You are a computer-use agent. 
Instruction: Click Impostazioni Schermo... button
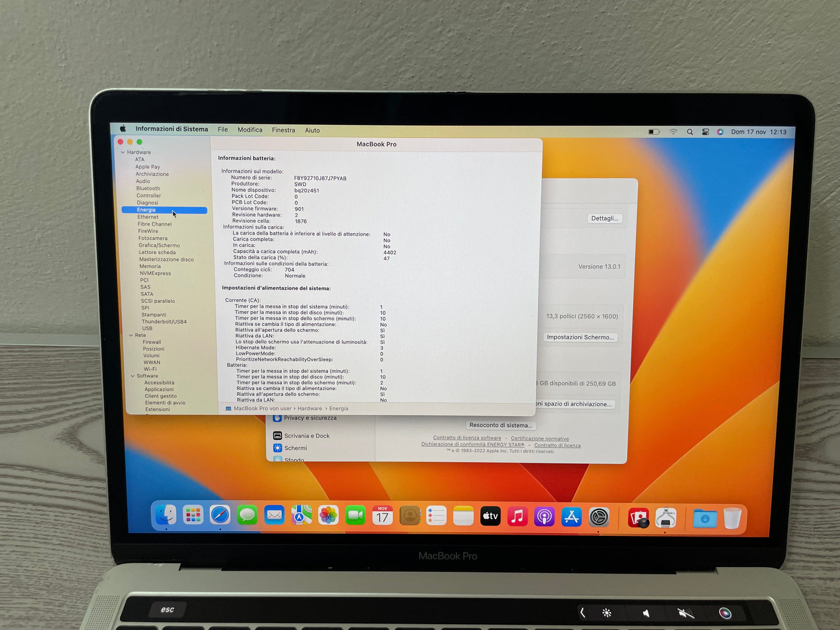tap(580, 337)
